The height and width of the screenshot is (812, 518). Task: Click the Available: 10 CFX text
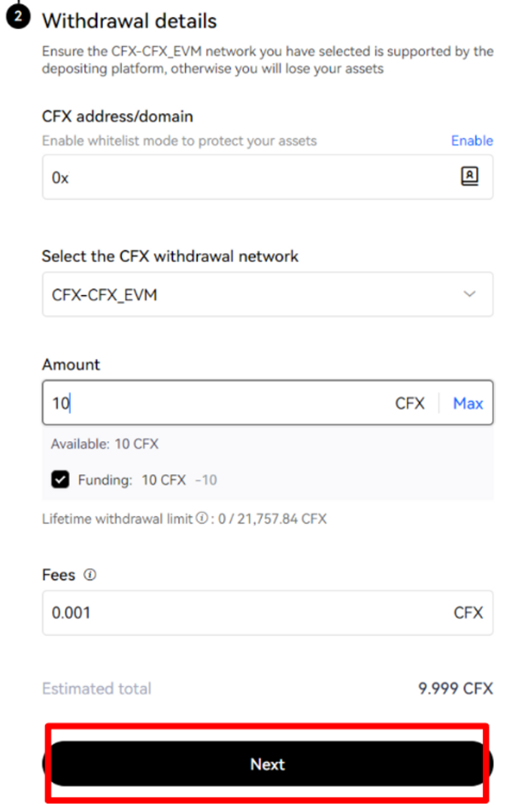coord(104,444)
